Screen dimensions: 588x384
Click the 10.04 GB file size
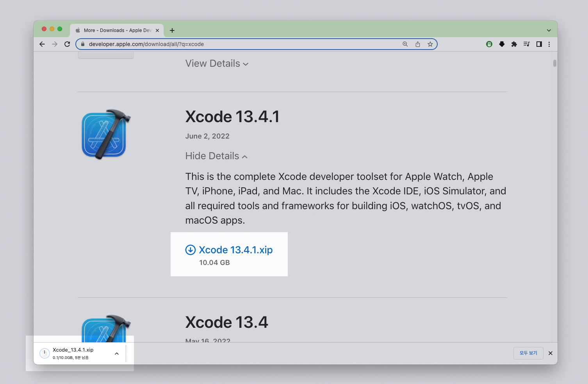[214, 263]
